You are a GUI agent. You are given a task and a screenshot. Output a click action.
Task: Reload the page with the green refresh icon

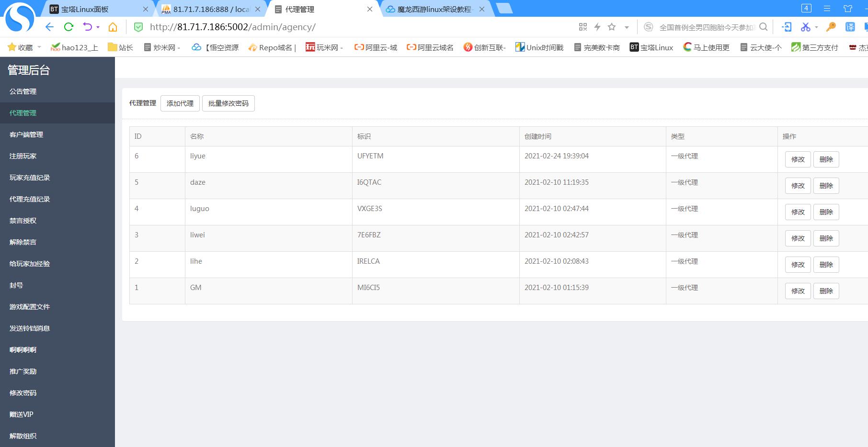69,27
